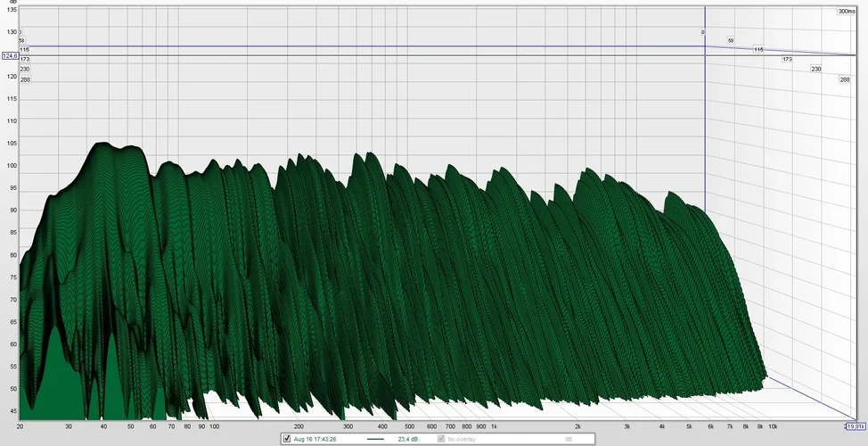
Task: Untick the Aug 16 17:43:26 measurement checkbox
Action: point(286,439)
